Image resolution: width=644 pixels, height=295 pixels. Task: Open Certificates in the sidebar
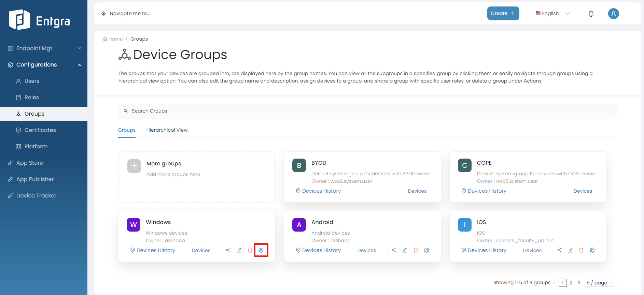(x=44, y=130)
